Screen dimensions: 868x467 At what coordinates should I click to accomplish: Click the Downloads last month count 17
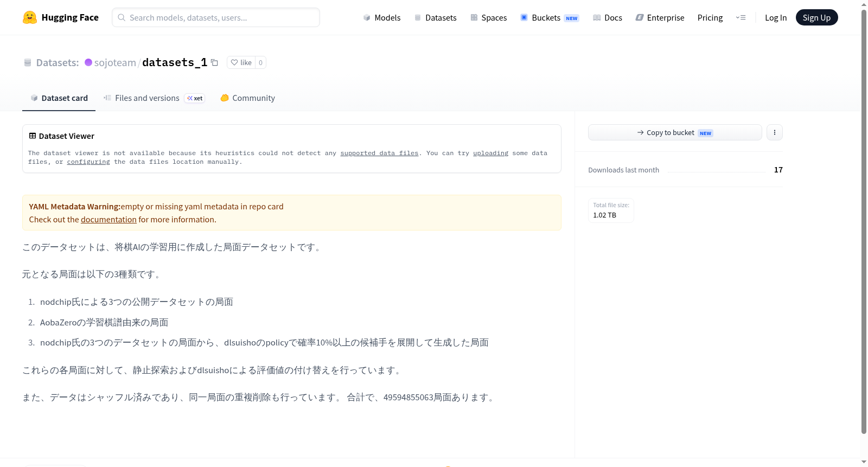click(x=778, y=170)
